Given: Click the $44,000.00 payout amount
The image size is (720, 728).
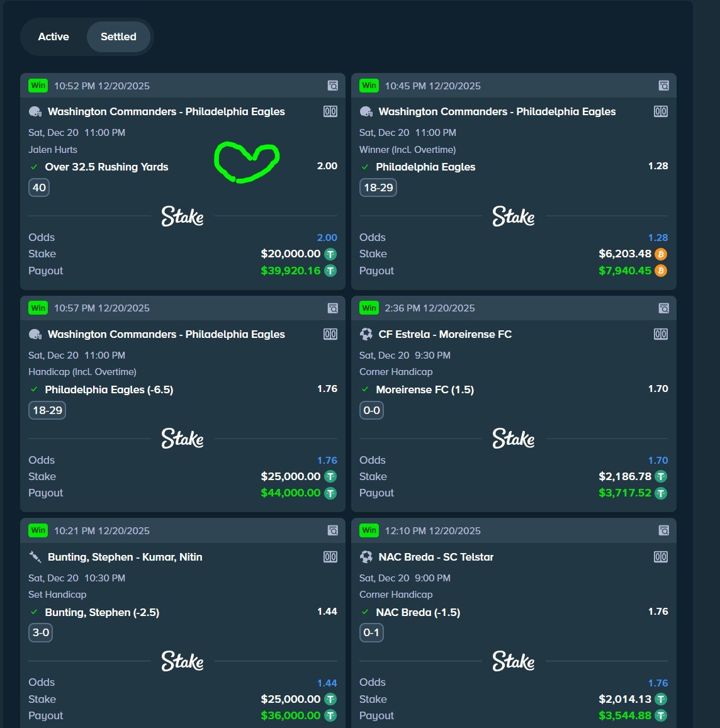Looking at the screenshot, I should [290, 493].
